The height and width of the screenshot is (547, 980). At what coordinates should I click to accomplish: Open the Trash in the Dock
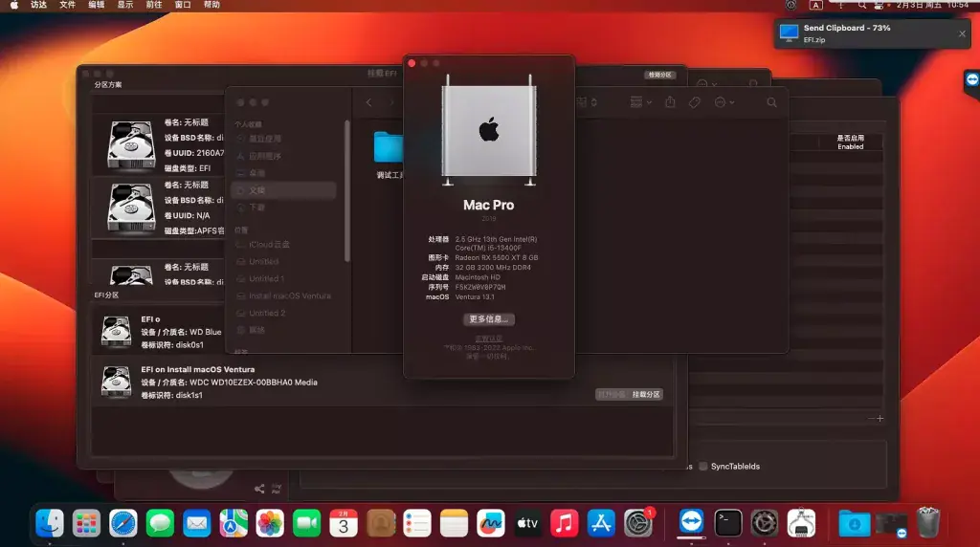(x=928, y=523)
